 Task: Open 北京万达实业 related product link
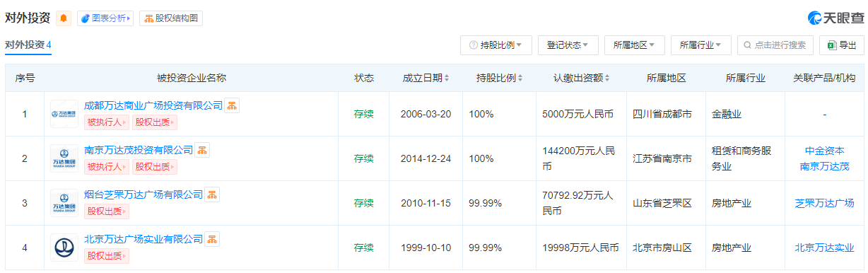(x=824, y=248)
